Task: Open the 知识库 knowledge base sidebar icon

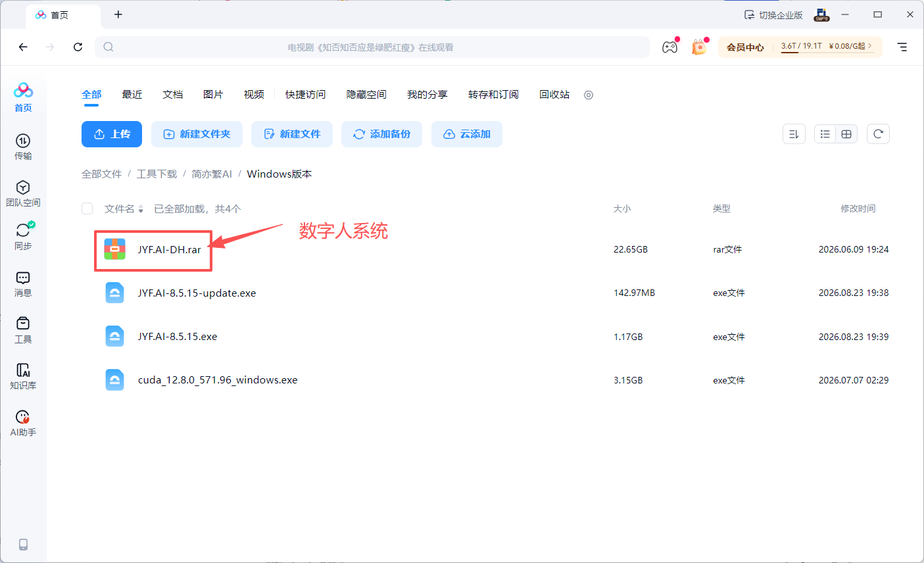Action: click(x=23, y=376)
